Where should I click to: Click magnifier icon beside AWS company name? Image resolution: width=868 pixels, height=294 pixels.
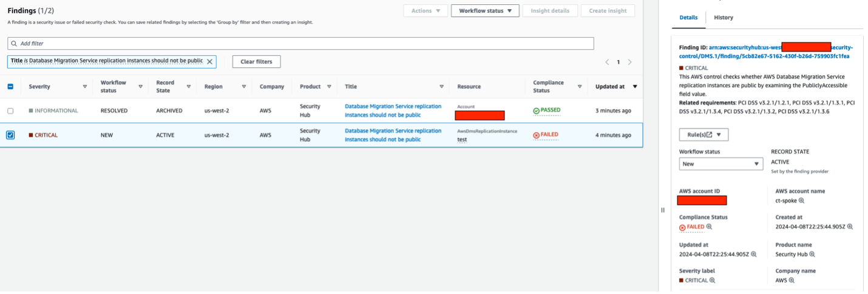tap(792, 280)
